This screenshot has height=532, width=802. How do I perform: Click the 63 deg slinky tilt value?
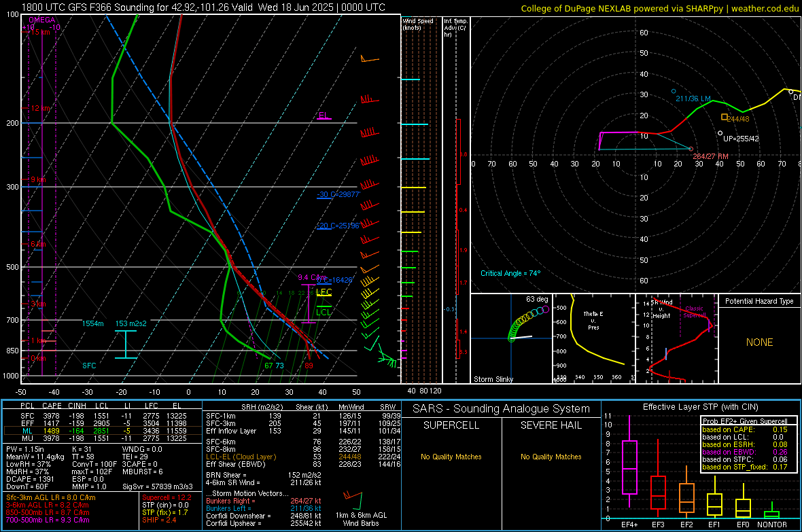(x=537, y=299)
